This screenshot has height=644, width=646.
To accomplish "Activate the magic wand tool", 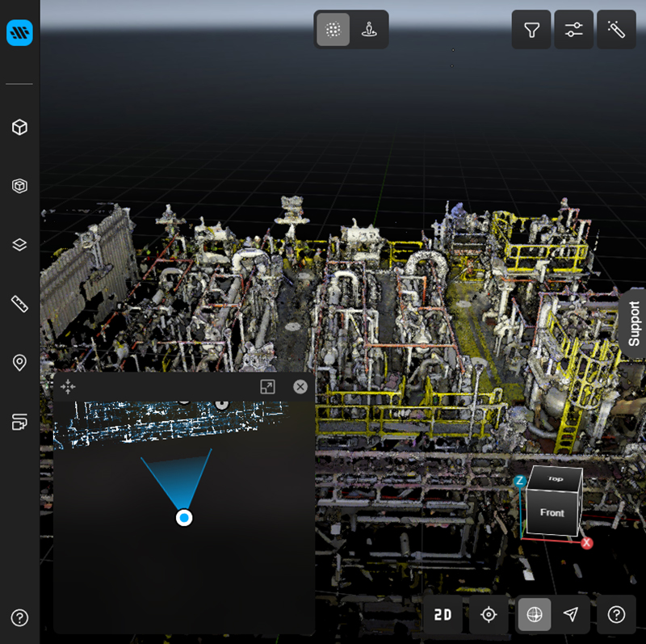I will [x=616, y=30].
